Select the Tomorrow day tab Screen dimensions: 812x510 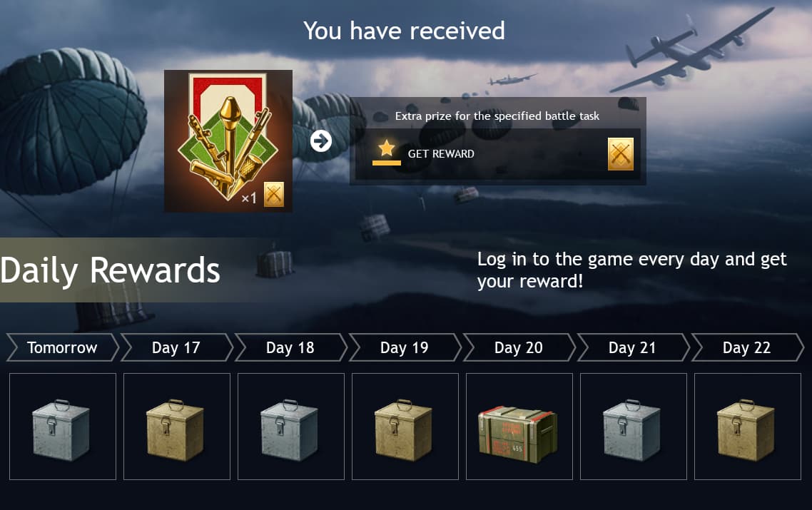coord(62,347)
